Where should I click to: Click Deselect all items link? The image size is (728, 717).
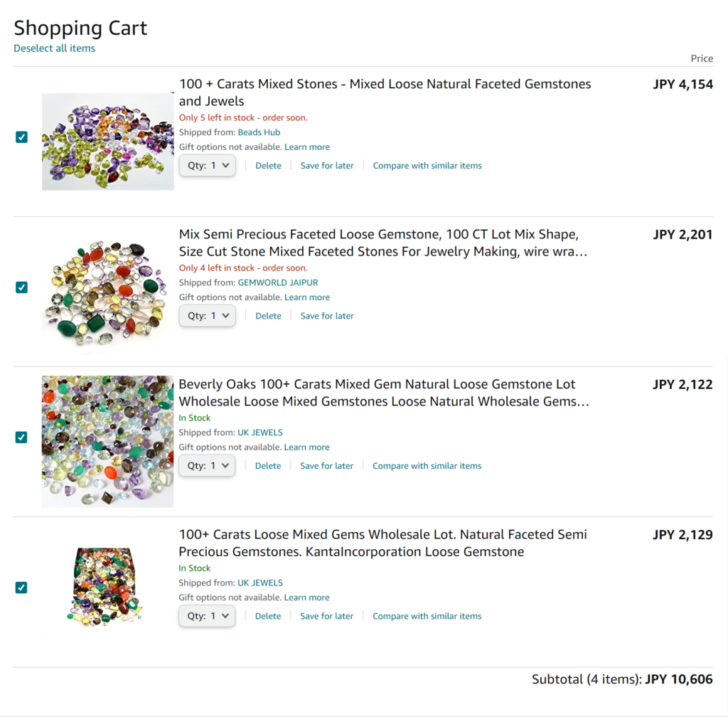point(54,48)
